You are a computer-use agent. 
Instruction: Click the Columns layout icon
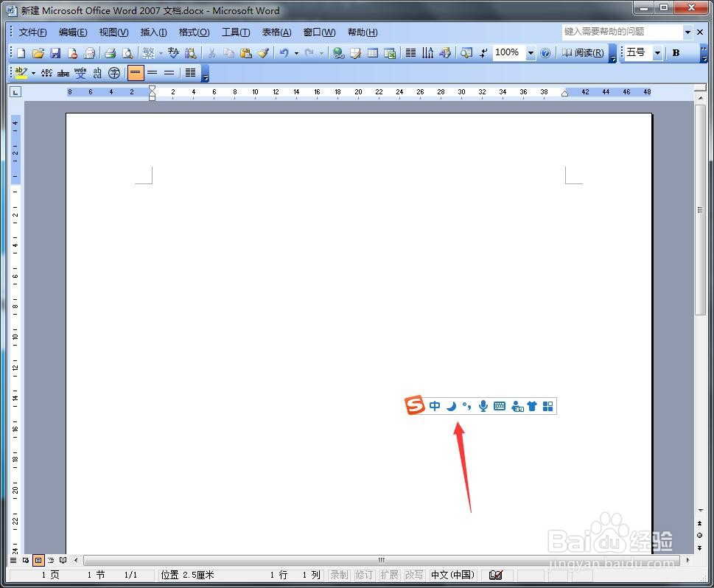click(410, 53)
